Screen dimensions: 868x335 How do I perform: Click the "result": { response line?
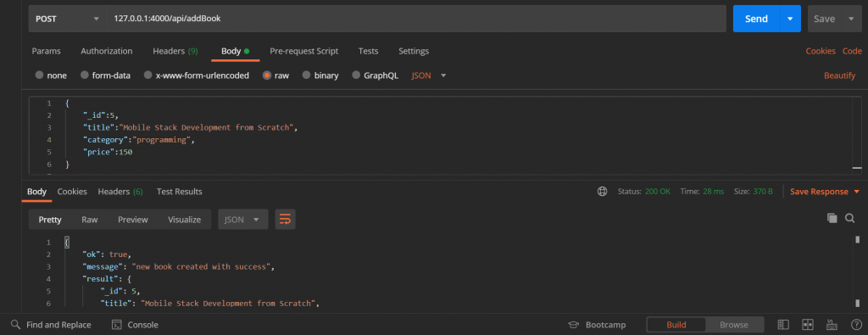(106, 278)
